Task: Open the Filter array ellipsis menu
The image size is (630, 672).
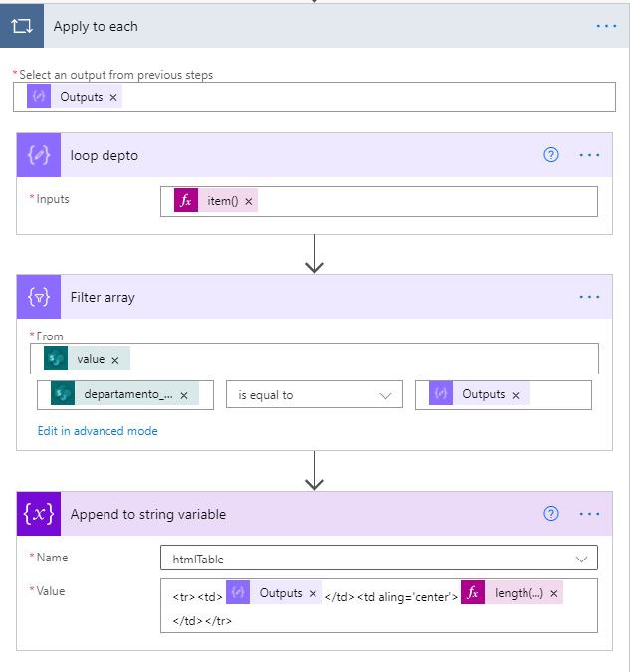Action: pos(589,297)
